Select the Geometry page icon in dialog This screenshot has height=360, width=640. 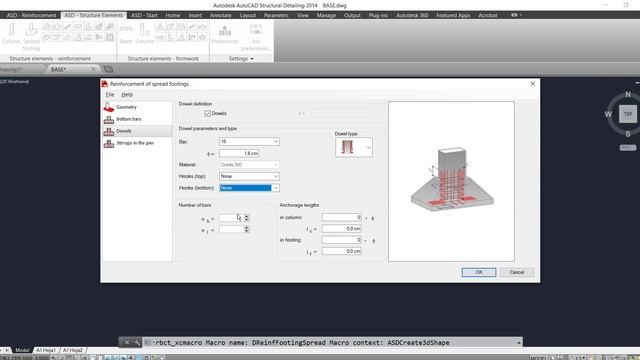tap(109, 107)
